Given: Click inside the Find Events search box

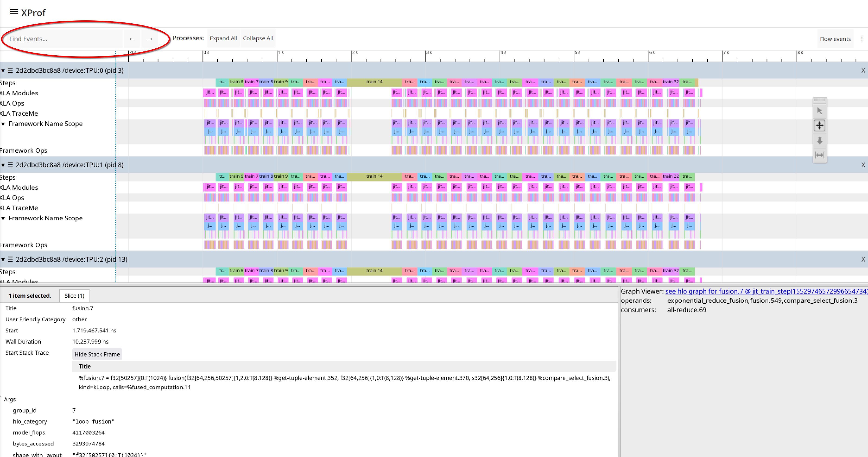Looking at the screenshot, I should point(64,39).
